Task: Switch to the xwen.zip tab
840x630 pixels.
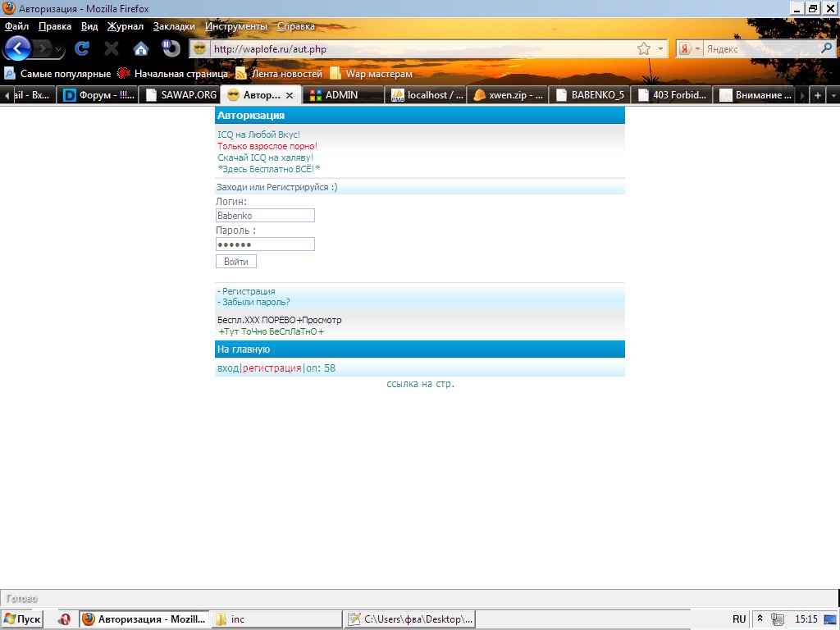Action: click(508, 95)
